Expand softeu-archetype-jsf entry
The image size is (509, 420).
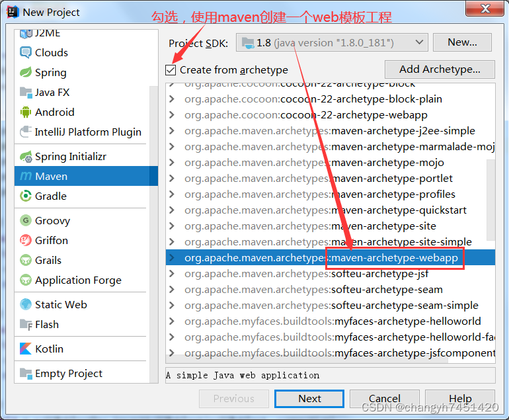(172, 274)
